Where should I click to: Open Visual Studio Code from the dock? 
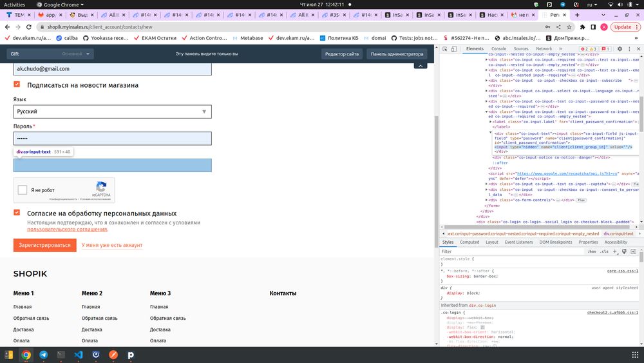78,355
